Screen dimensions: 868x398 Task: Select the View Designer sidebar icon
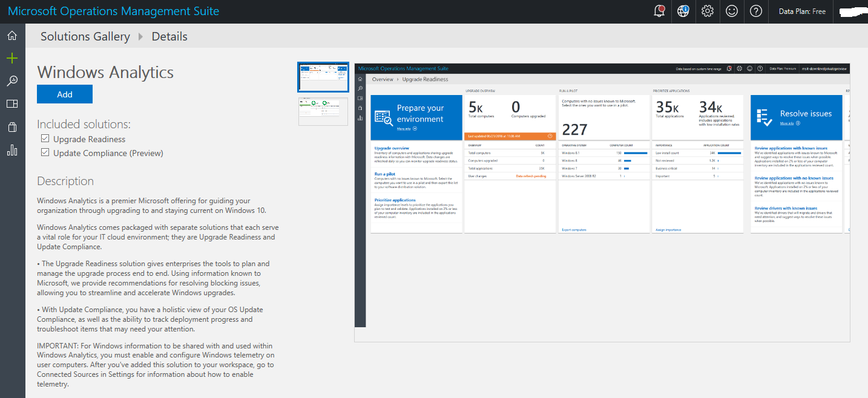tap(12, 103)
